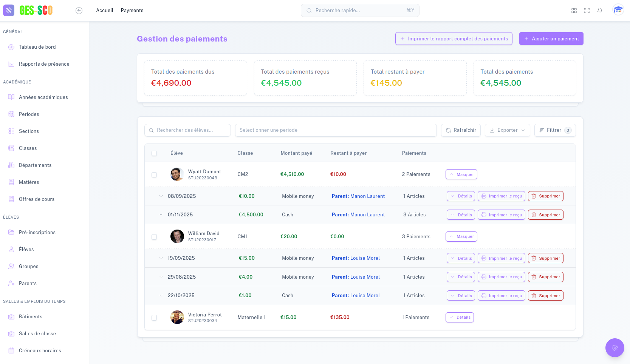Open the Parents section in sidebar

point(28,283)
